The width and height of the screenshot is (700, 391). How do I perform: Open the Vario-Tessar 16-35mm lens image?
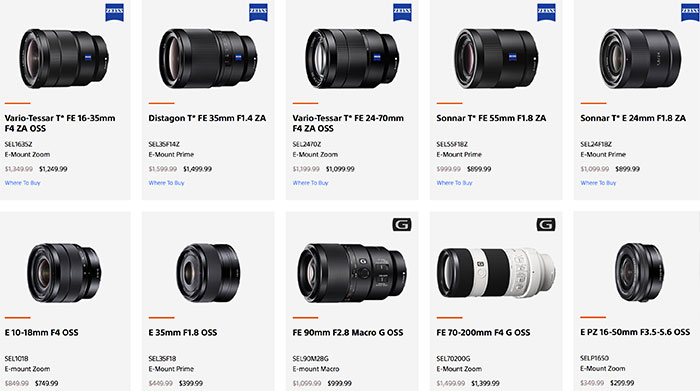pos(63,58)
